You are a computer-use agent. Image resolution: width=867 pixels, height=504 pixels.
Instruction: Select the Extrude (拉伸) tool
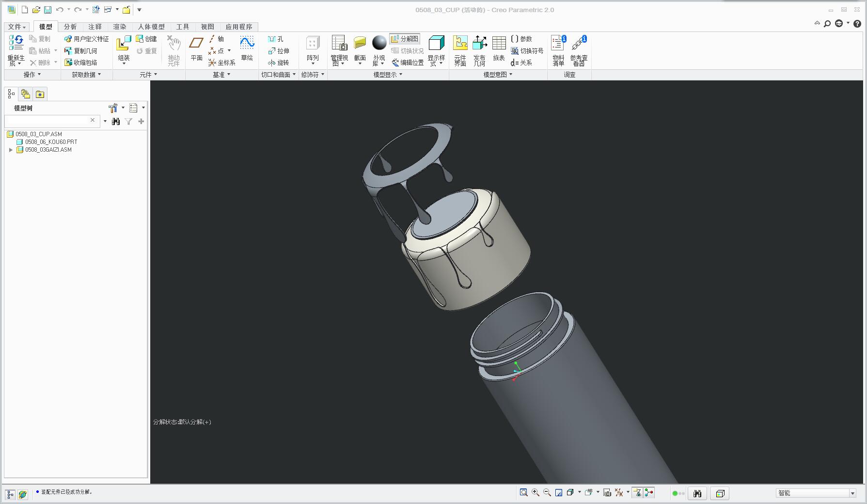[x=279, y=51]
